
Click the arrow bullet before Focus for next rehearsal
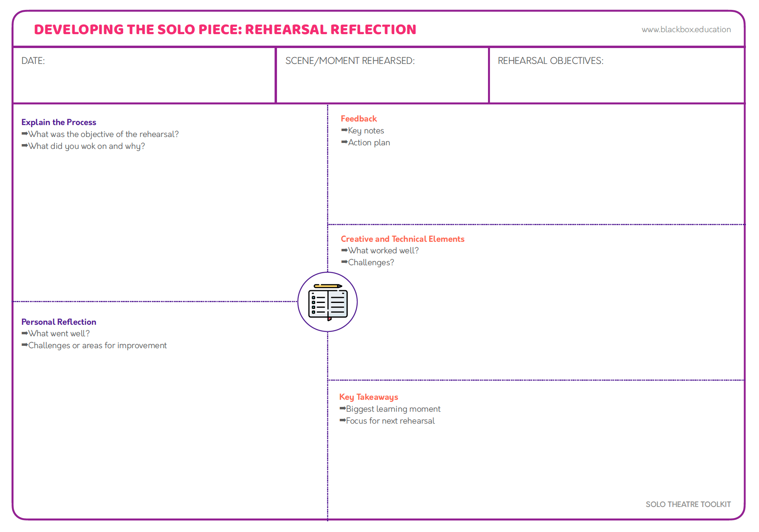click(343, 420)
